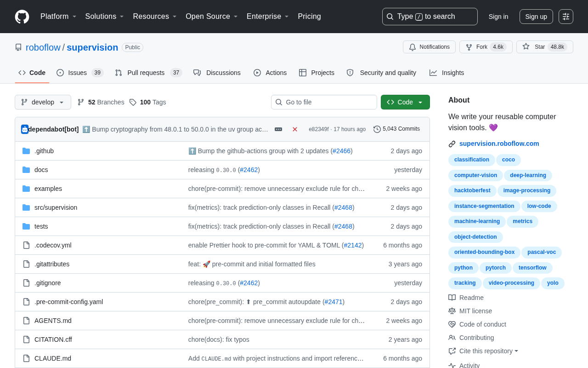Open the supervision.roboflow.com link

[x=499, y=144]
